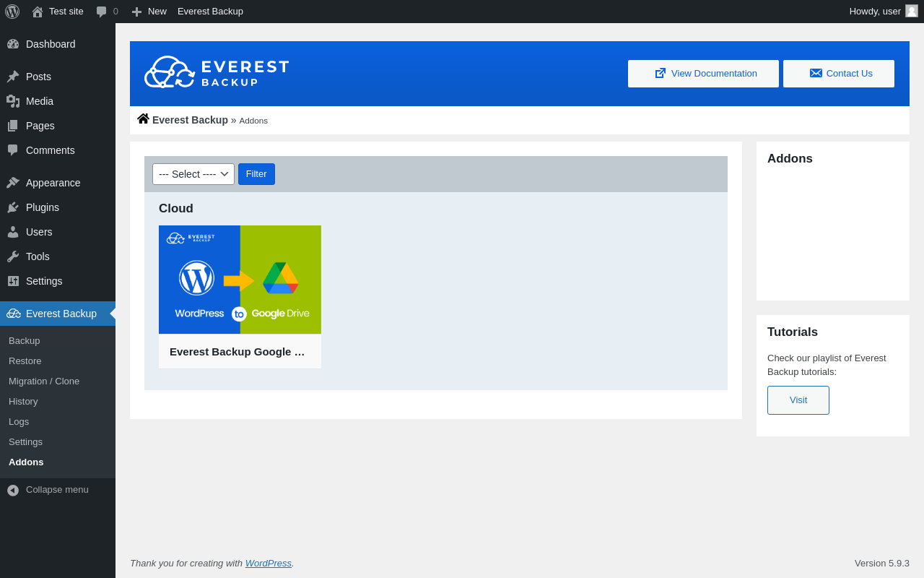Open the Google Drive addon thumbnail
The width and height of the screenshot is (924, 578).
(240, 280)
